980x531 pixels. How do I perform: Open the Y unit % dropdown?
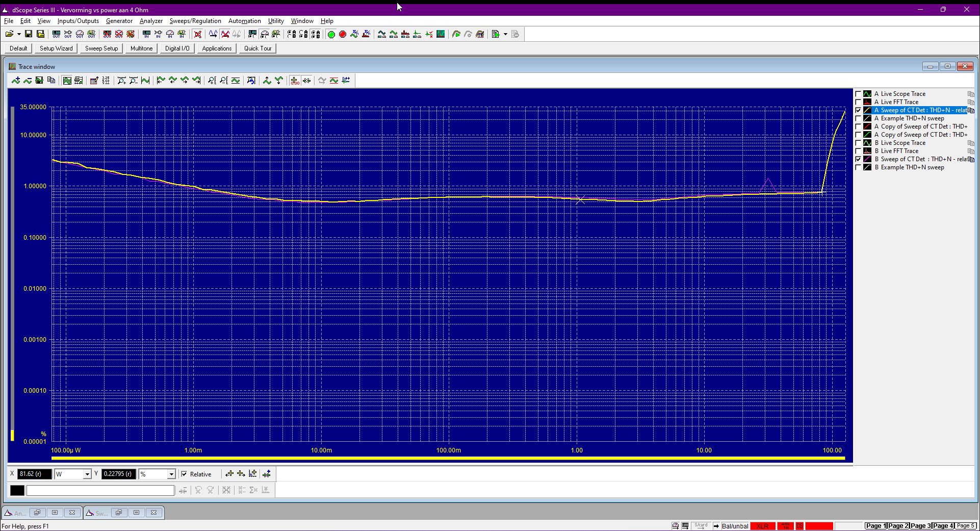point(171,474)
